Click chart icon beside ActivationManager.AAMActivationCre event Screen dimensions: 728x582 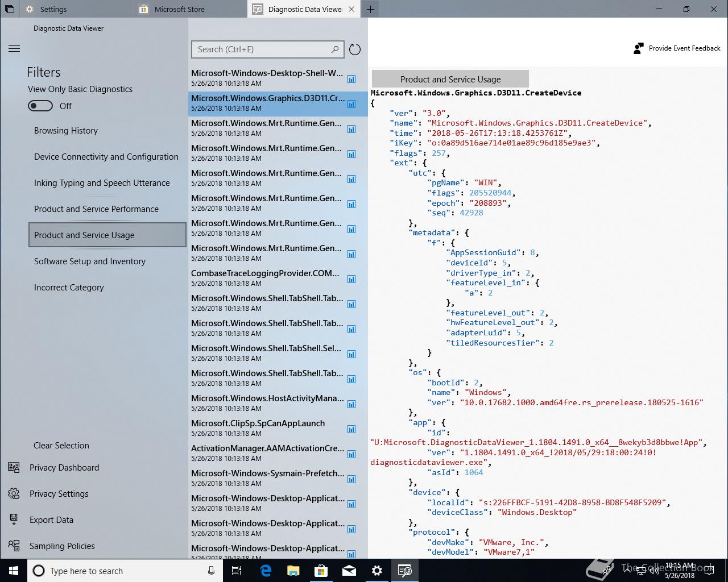point(351,454)
